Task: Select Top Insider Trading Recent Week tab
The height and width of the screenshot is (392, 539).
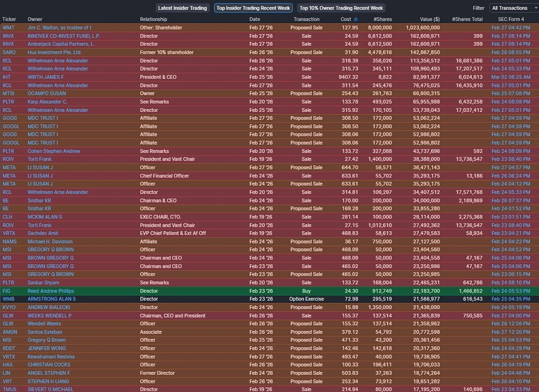Action: pos(253,8)
